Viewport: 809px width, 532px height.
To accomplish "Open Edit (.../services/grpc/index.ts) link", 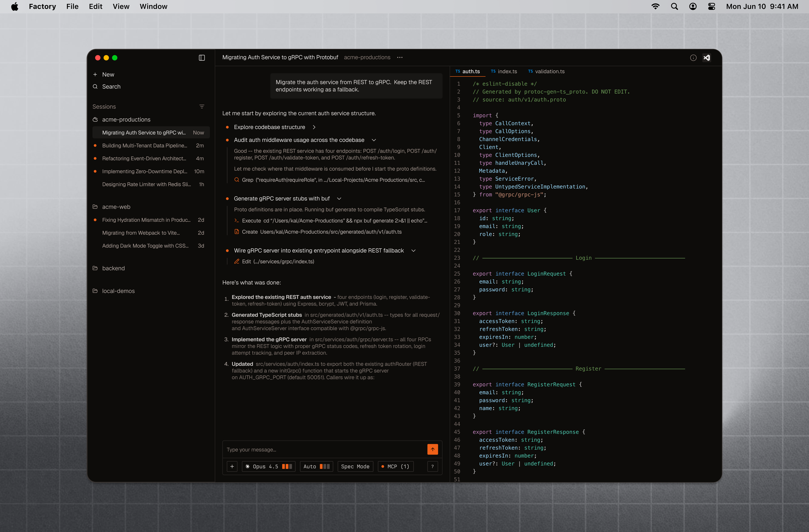I will [x=278, y=262].
